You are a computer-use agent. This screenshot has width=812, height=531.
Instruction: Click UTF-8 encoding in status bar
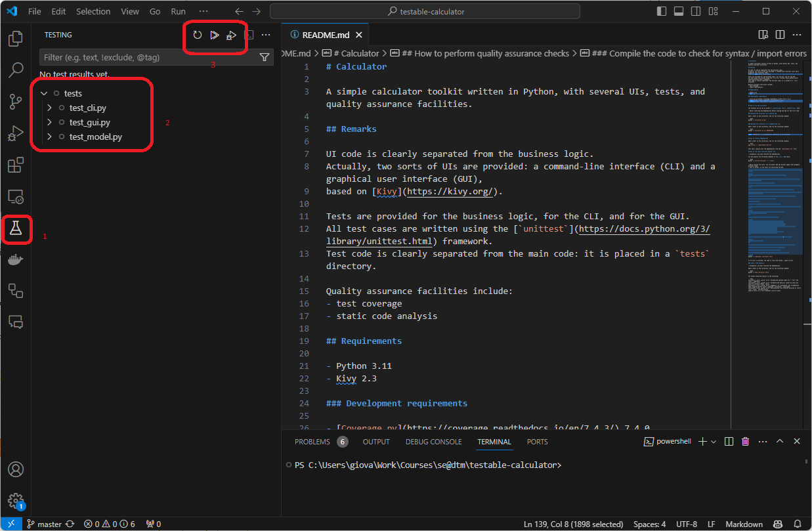[687, 524]
